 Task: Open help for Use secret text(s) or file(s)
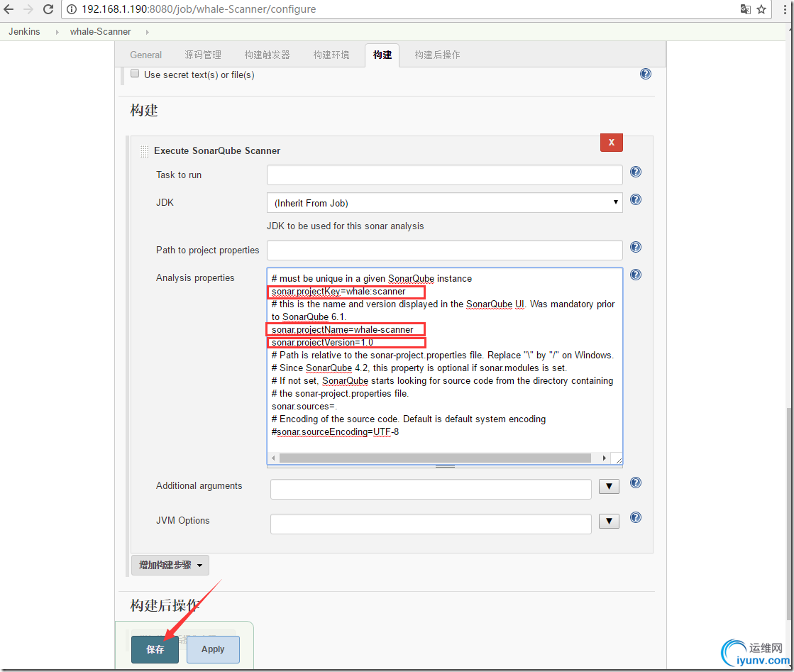pyautogui.click(x=646, y=74)
